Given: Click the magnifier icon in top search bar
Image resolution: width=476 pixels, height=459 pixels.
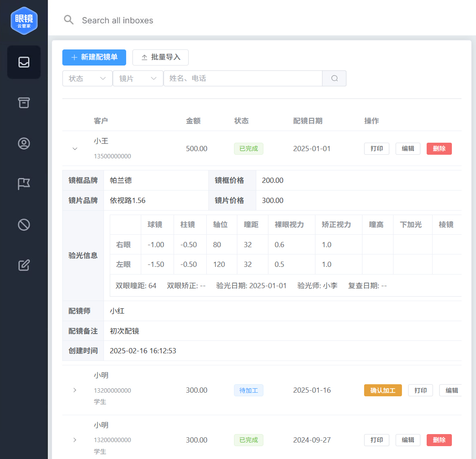Looking at the screenshot, I should [69, 20].
